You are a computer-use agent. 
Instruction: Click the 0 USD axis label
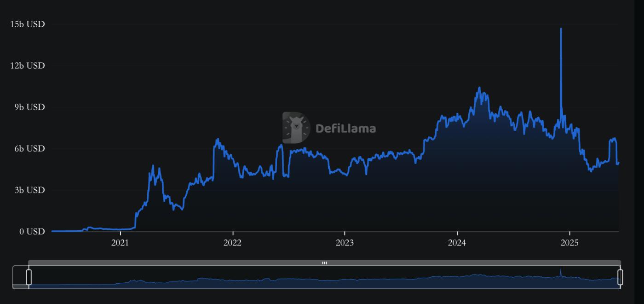[x=32, y=231]
